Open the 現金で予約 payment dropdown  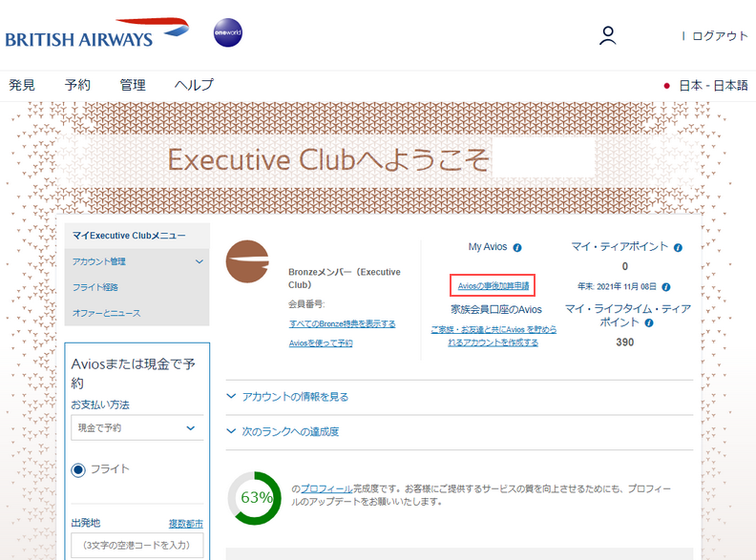click(x=136, y=428)
